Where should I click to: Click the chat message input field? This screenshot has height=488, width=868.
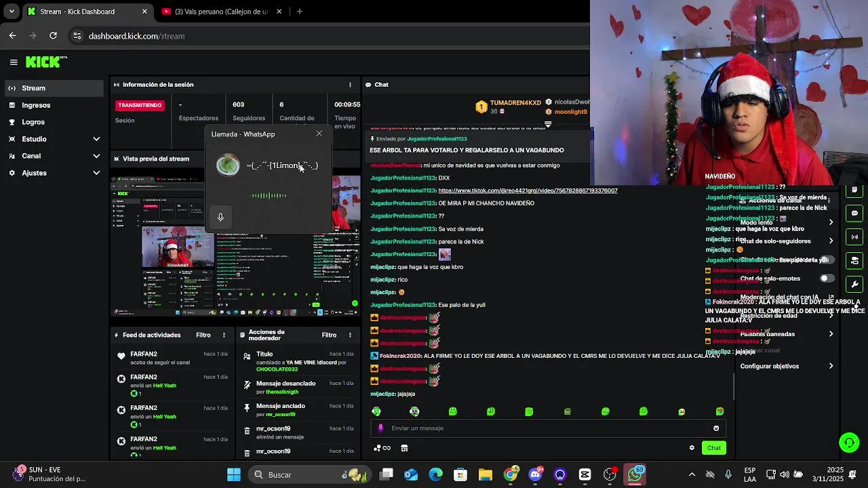pyautogui.click(x=548, y=428)
